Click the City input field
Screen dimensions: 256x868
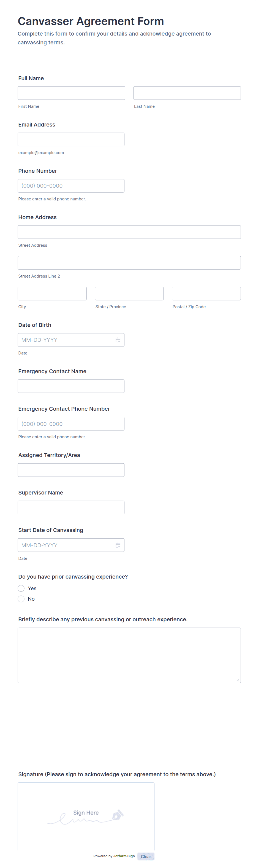click(52, 294)
